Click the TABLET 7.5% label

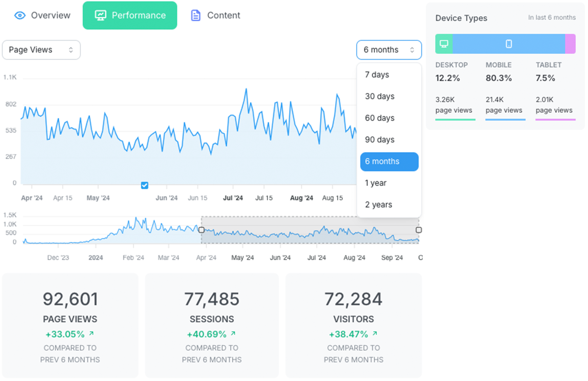tap(549, 72)
